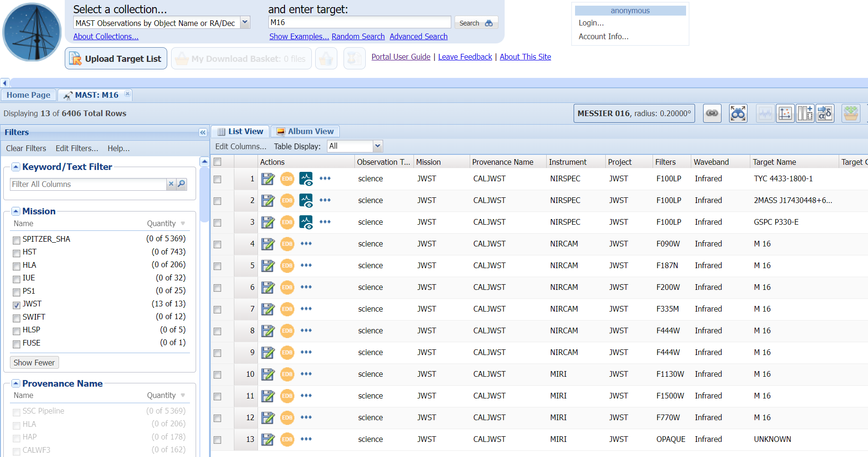Click the Show Fewer button
868x457 pixels.
point(34,363)
